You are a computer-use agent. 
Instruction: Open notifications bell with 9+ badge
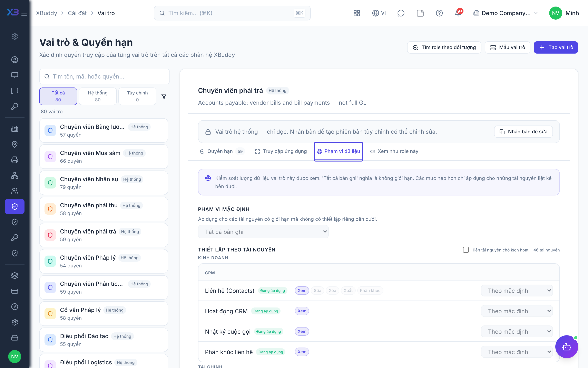pyautogui.click(x=458, y=13)
